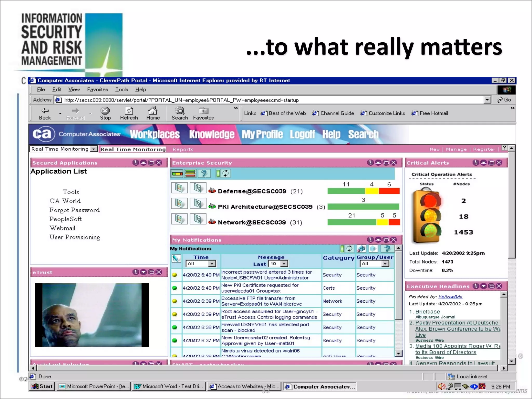Click the map view icon for Network@SECSC039
532x399 pixels.
(179, 219)
